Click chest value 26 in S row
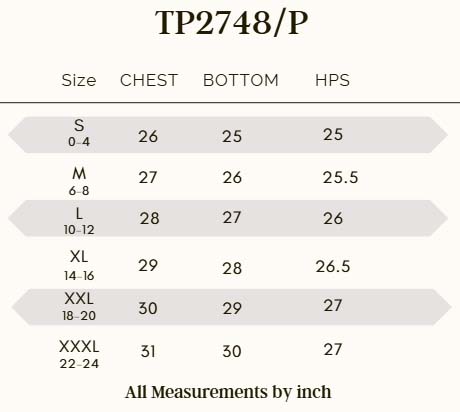 click(148, 136)
